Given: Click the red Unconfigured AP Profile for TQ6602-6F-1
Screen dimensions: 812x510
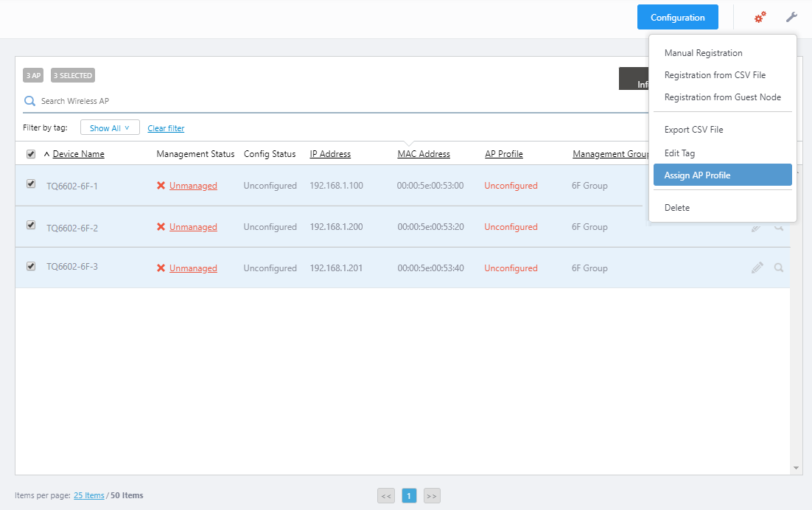Looking at the screenshot, I should (511, 186).
